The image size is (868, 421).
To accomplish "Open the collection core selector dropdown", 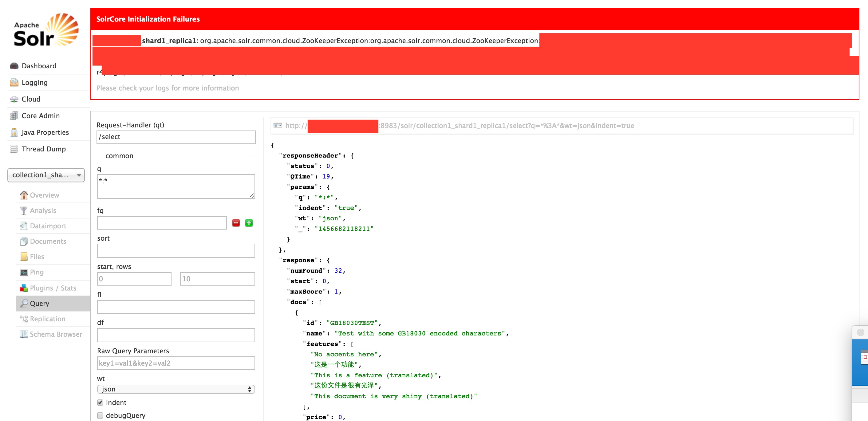I will click(x=46, y=175).
